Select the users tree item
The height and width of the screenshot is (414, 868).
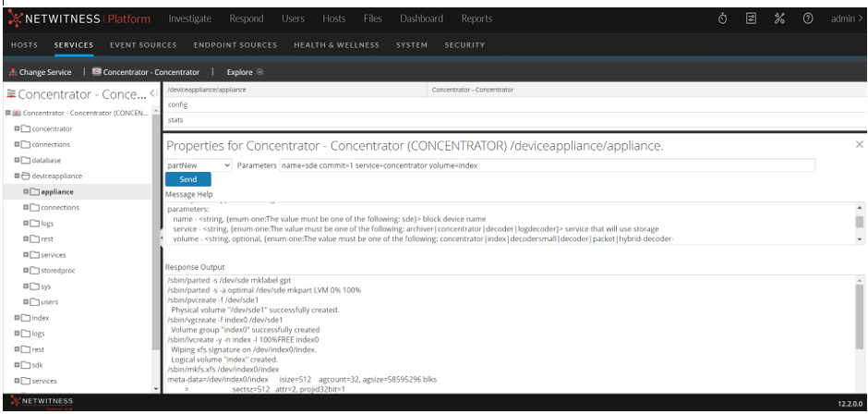point(49,302)
